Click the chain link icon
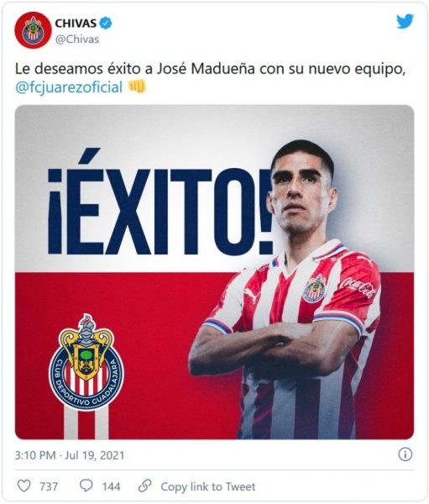This screenshot has height=504, width=429. tap(145, 486)
